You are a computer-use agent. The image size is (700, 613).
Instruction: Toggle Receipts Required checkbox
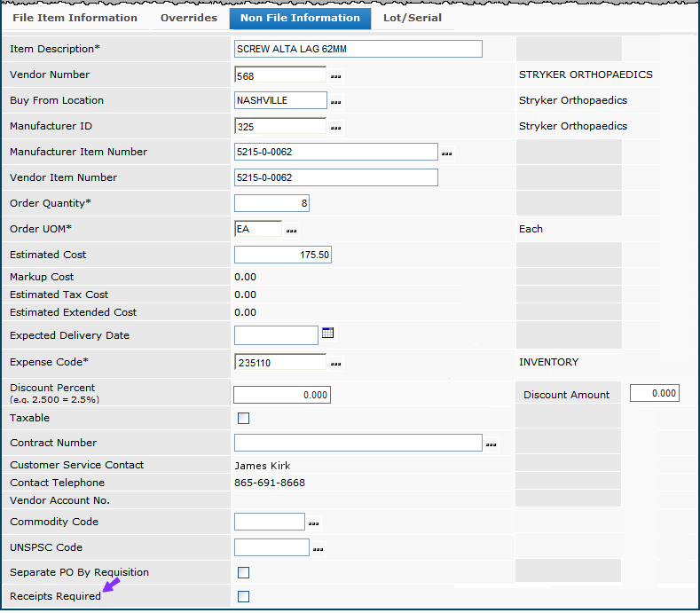pos(244,596)
